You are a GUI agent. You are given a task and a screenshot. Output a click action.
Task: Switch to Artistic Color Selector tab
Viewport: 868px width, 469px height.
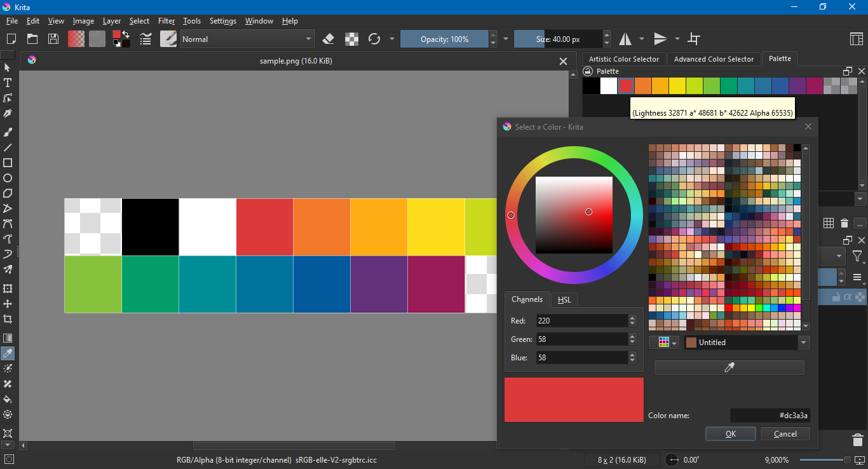pos(624,59)
